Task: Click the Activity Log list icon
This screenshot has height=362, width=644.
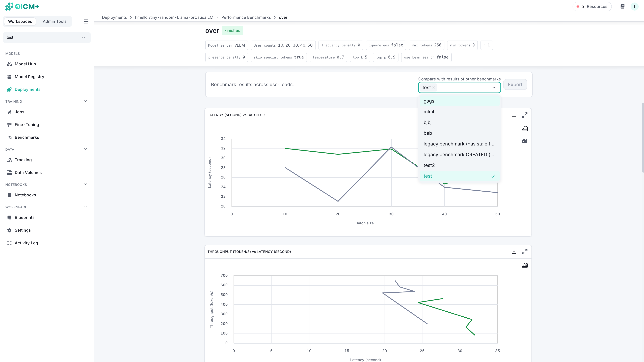Action: coord(9,243)
